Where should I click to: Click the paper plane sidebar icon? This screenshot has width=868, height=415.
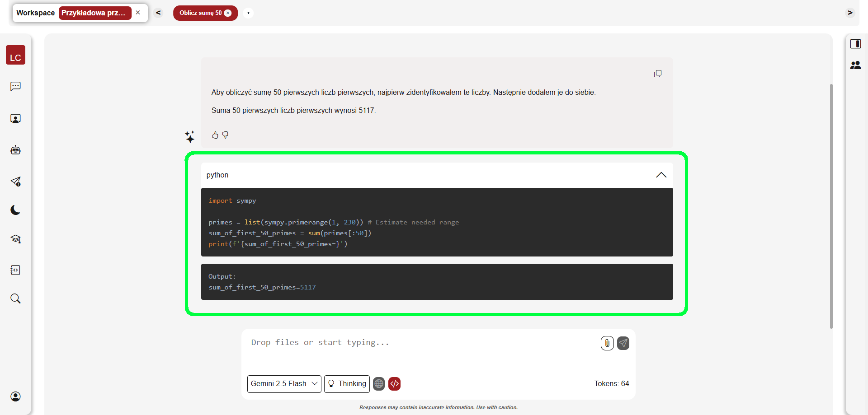[x=15, y=182]
